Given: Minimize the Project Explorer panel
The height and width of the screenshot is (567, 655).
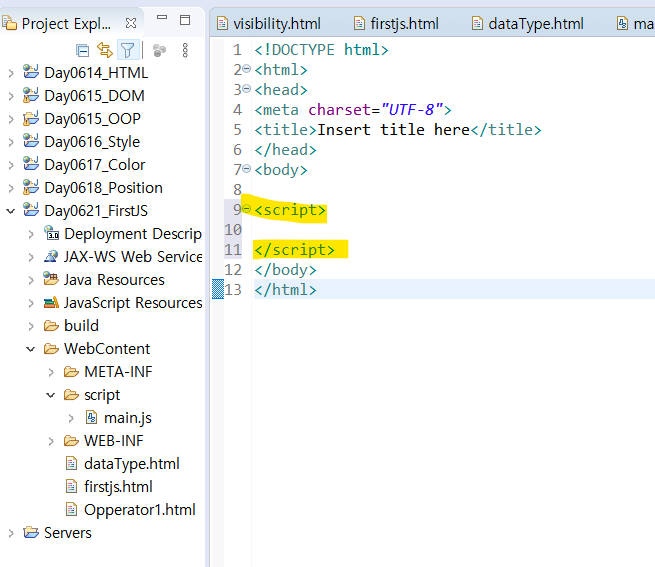Looking at the screenshot, I should (x=162, y=18).
